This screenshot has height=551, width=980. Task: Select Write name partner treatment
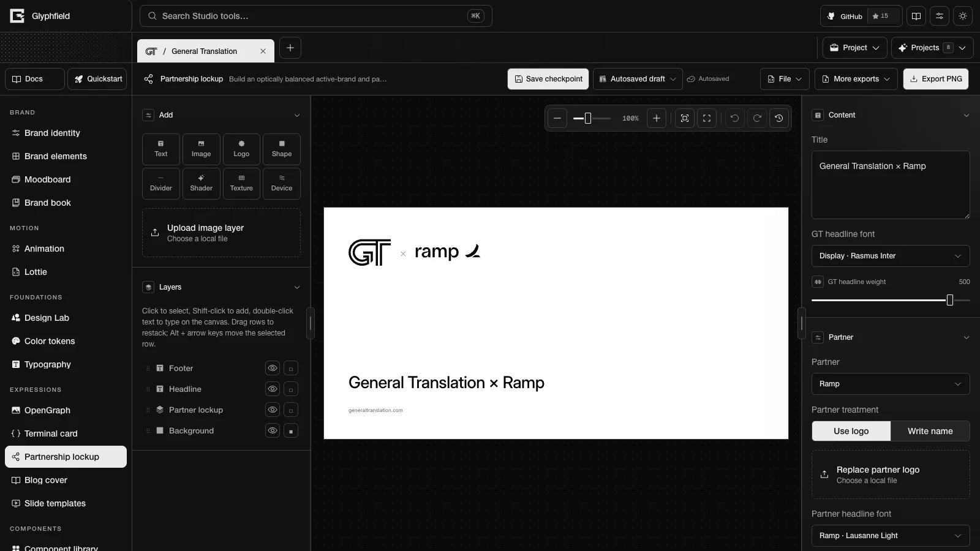930,431
